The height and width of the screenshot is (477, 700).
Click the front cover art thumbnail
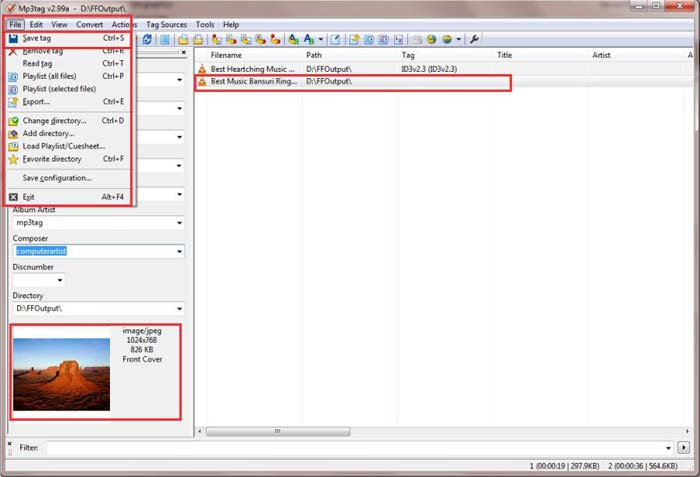click(62, 374)
